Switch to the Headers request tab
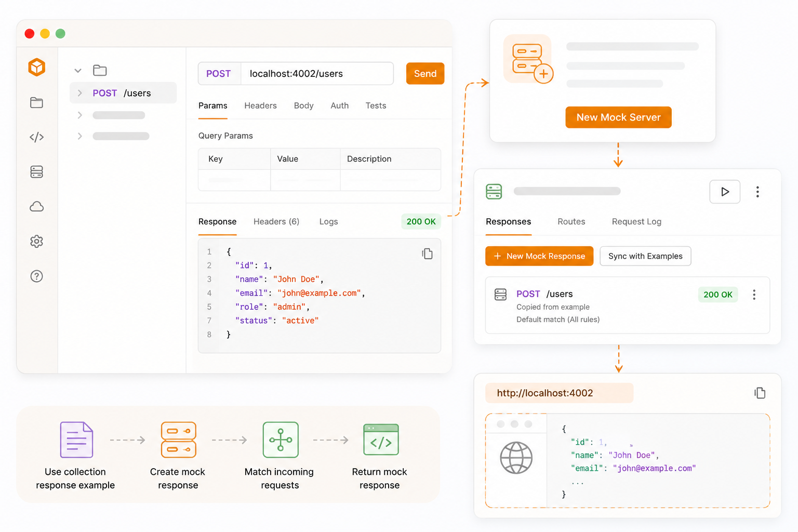 click(x=260, y=105)
